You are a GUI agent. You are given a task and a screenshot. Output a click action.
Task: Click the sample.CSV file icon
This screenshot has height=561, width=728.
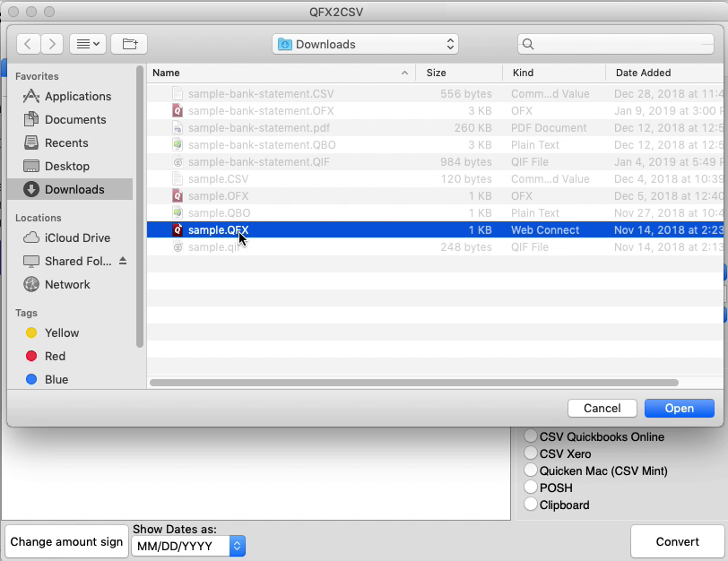pyautogui.click(x=178, y=178)
